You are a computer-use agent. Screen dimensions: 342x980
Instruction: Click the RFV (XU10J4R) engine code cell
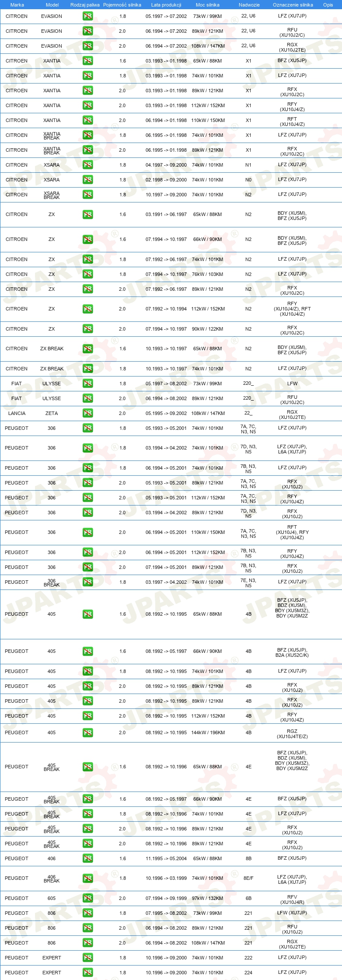tap(292, 899)
